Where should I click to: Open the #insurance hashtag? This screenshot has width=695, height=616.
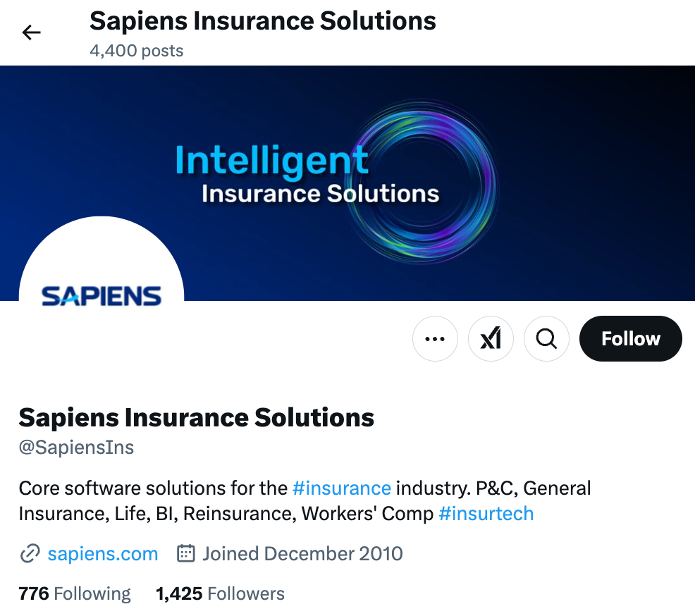[x=341, y=488]
